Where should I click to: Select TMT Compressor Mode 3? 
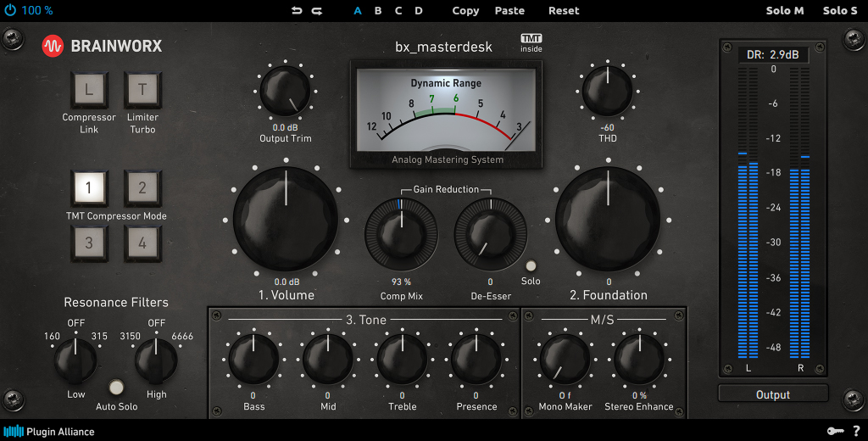(x=89, y=243)
